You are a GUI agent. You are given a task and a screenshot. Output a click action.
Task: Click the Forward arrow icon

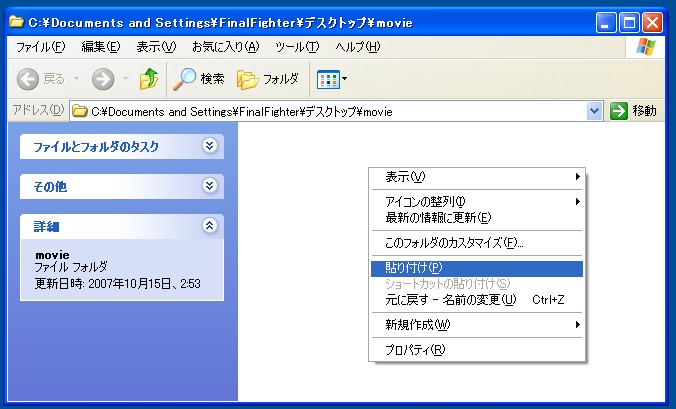[103, 79]
